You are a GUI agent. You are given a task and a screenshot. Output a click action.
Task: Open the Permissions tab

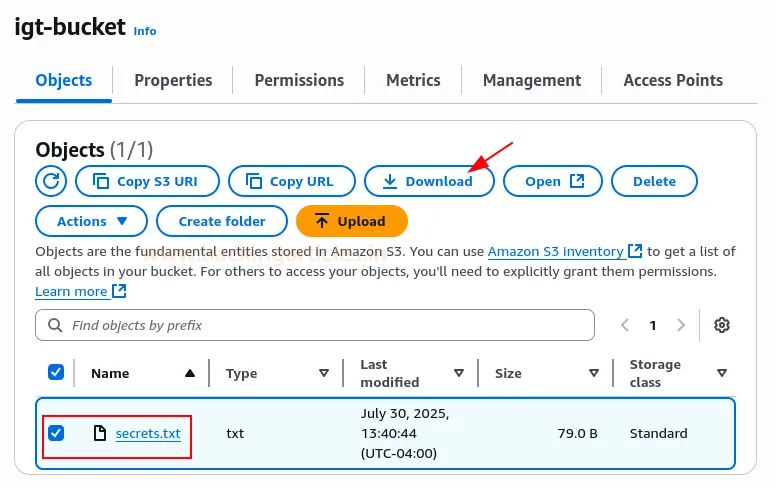pyautogui.click(x=299, y=80)
